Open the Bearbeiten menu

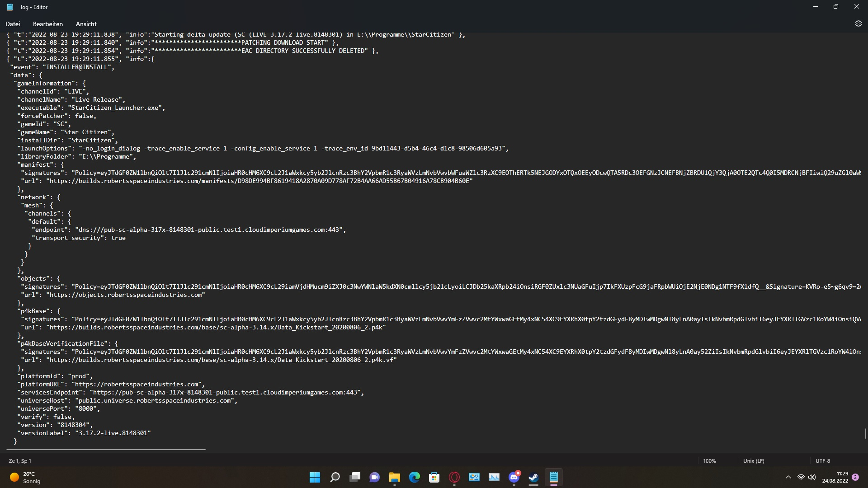coord(47,24)
